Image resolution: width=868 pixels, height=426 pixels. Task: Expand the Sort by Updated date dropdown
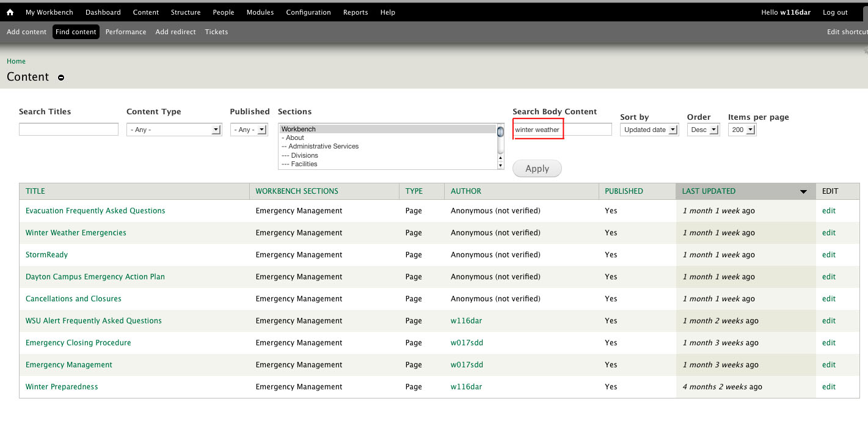pos(649,130)
